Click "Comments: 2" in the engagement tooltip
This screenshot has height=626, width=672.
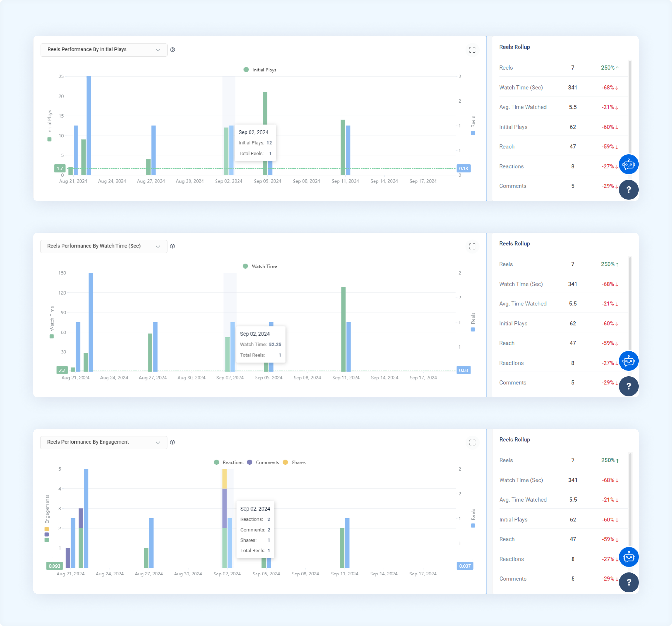[255, 530]
